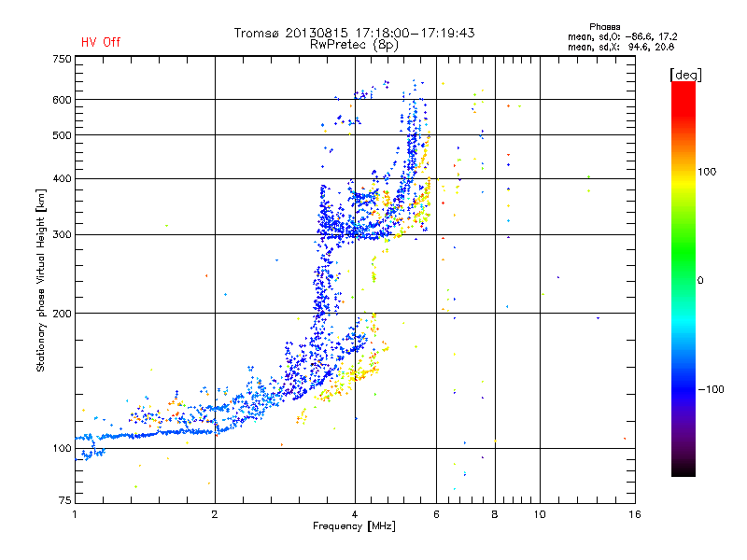Click the red 'HV Off' status text
This screenshot has height=560, width=747.
[101, 42]
